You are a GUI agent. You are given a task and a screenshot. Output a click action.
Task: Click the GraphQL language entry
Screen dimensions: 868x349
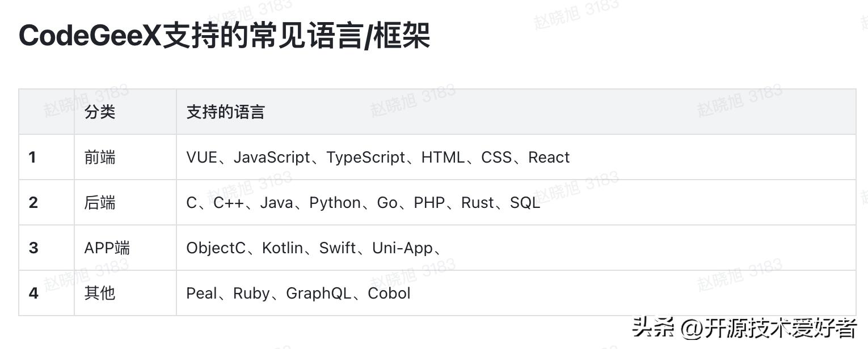[x=318, y=293]
